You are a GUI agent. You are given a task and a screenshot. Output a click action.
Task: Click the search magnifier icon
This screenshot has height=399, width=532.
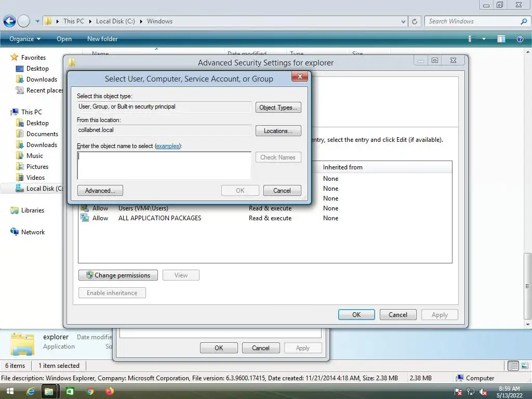(x=524, y=21)
